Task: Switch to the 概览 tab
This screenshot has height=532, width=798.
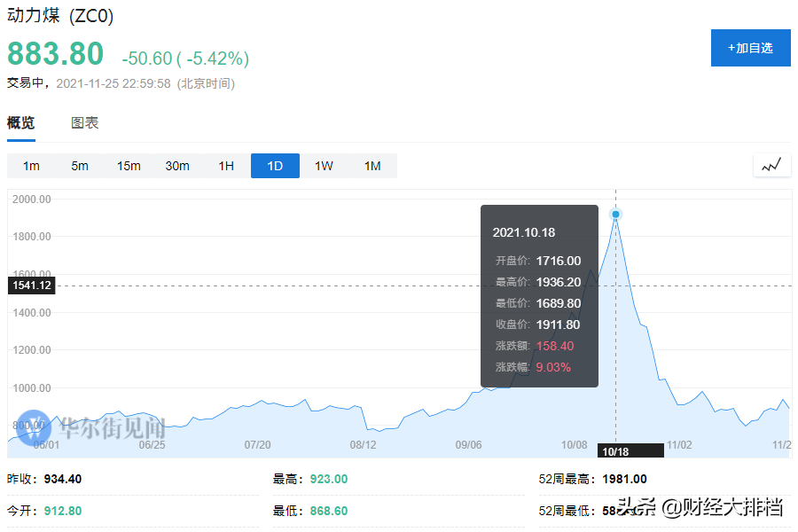Action: (x=20, y=123)
